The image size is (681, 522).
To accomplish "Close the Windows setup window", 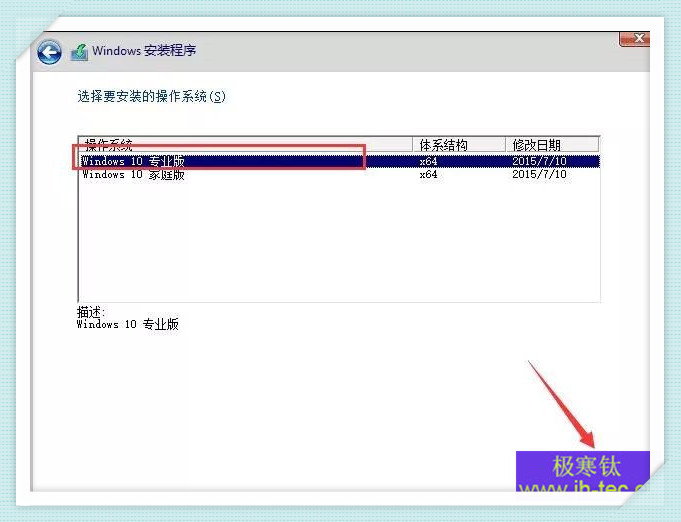I will pos(634,39).
